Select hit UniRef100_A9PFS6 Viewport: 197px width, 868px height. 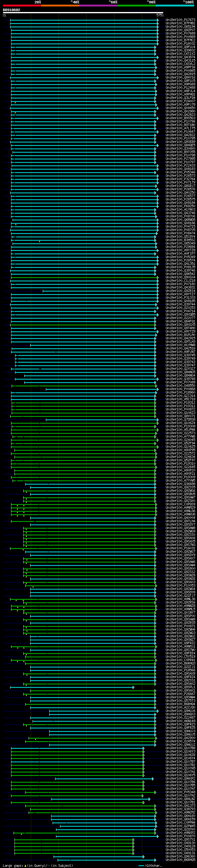180,67
